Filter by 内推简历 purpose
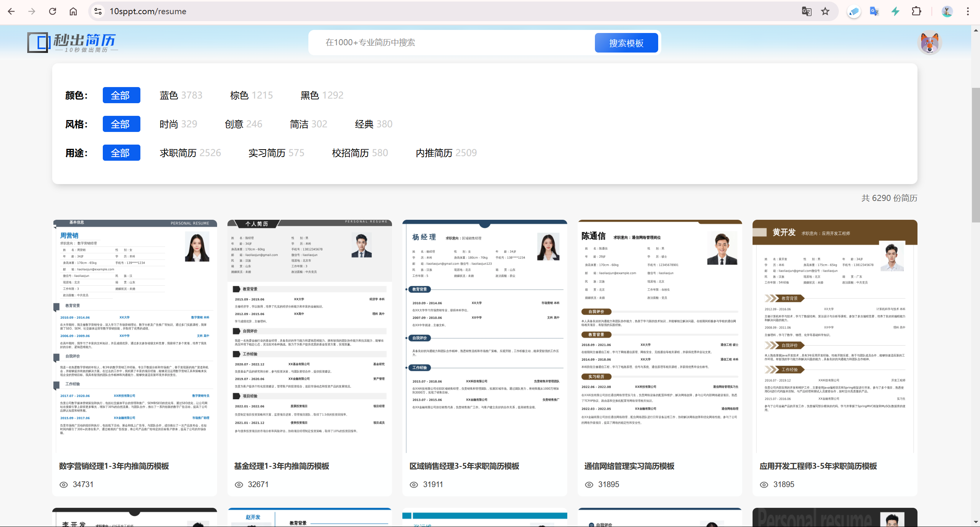980x527 pixels. click(x=446, y=153)
